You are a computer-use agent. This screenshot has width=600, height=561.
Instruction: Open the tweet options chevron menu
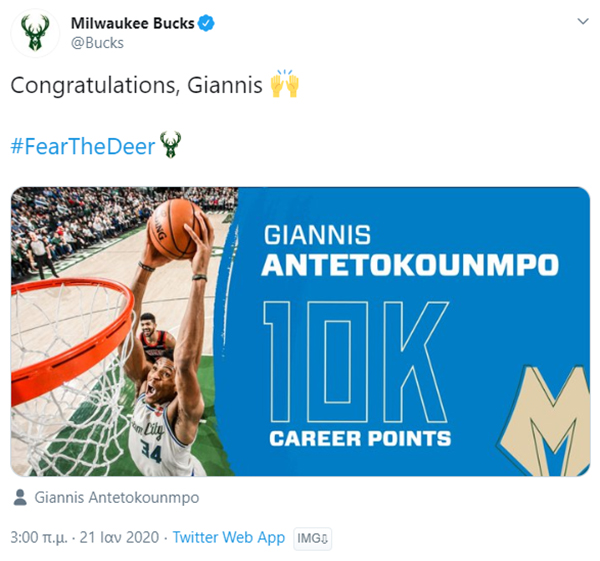(x=583, y=22)
